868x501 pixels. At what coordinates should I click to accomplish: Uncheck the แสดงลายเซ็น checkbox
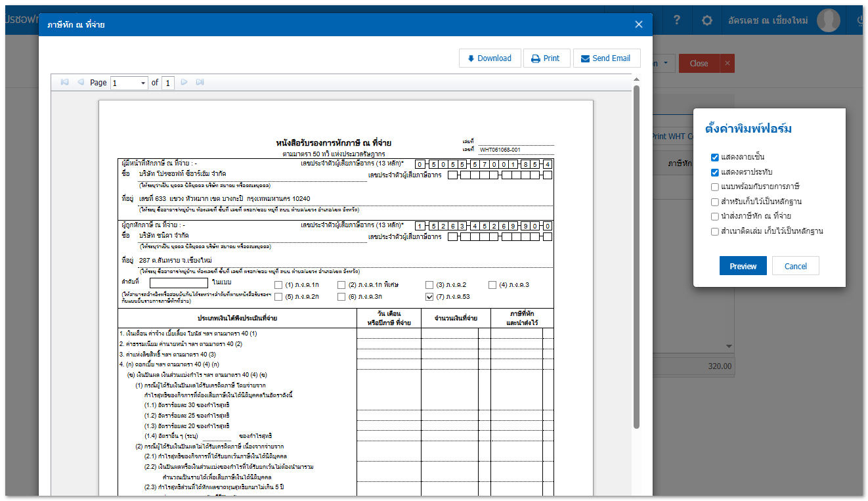click(714, 158)
